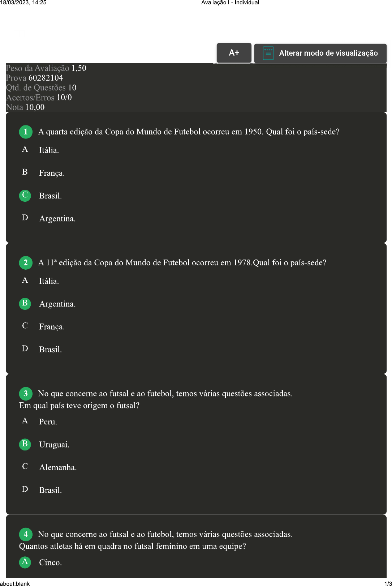Click the 1/3 page number indicator

(x=386, y=581)
